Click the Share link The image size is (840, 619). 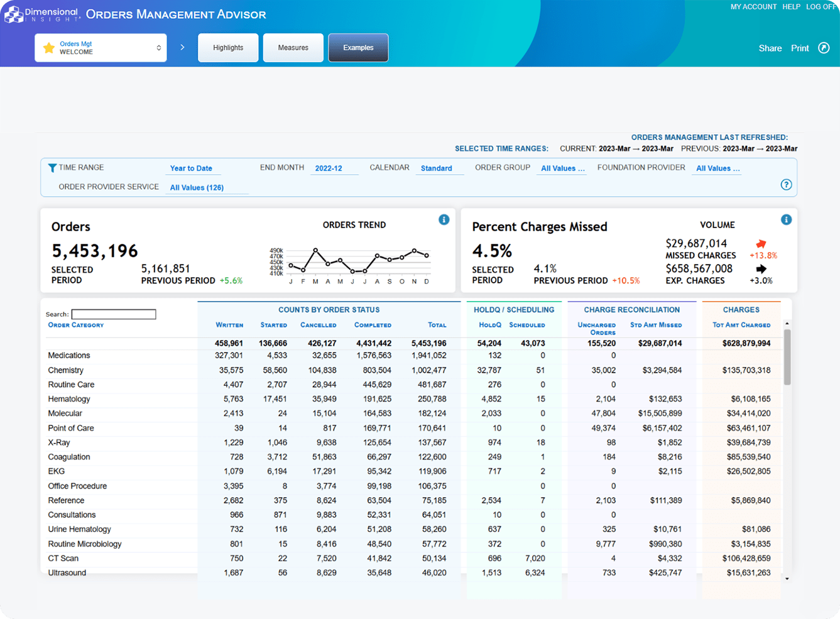pos(770,48)
